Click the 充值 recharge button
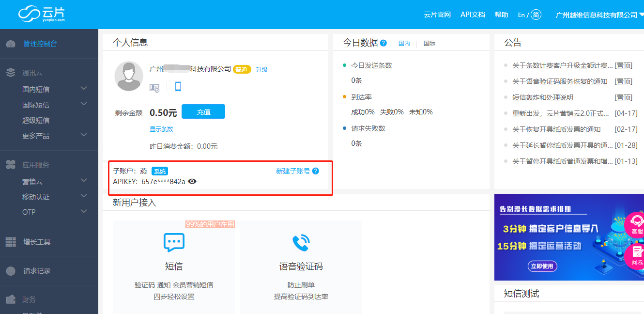This screenshot has height=314, width=644. click(x=203, y=111)
